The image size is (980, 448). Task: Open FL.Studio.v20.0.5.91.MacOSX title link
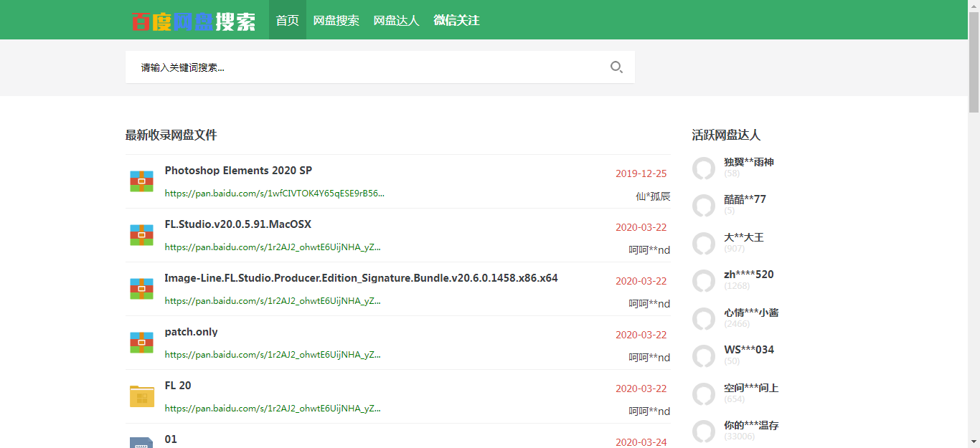(238, 224)
